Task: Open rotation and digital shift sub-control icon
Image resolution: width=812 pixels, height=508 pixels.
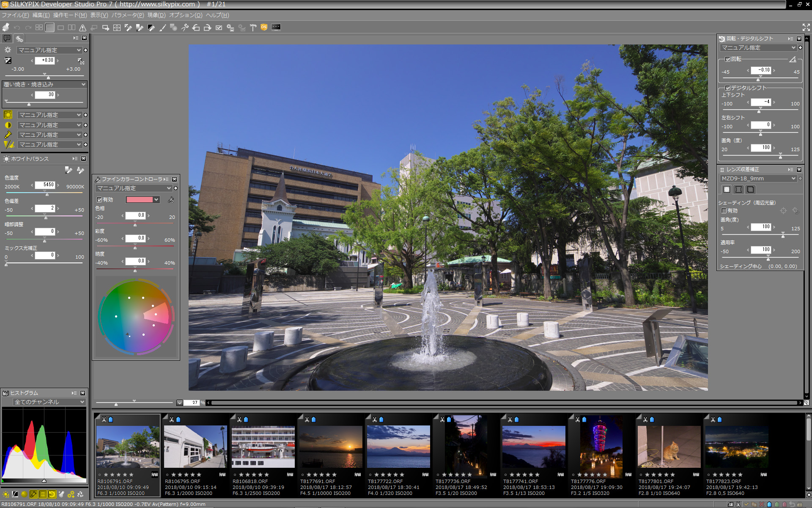Action: coord(52,494)
